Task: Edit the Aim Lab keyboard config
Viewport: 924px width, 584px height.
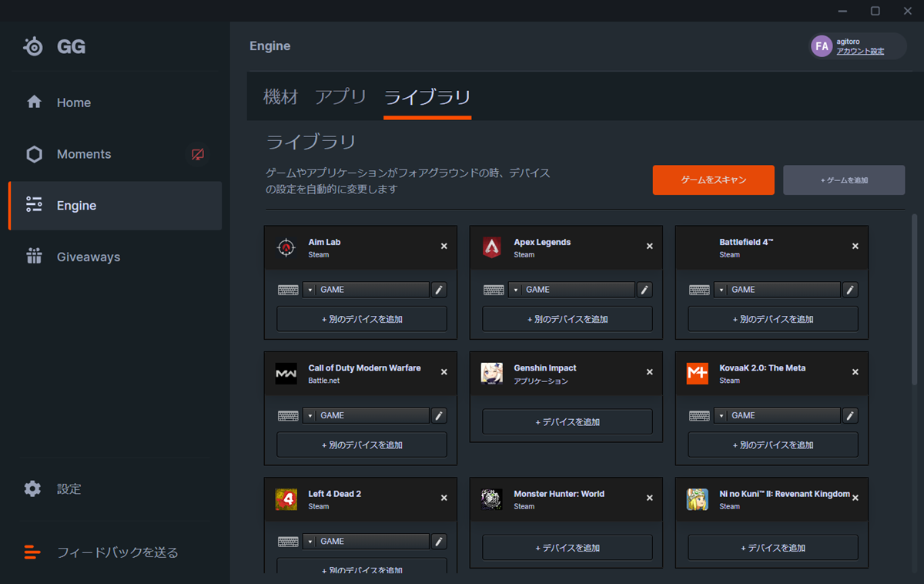Action: click(439, 290)
